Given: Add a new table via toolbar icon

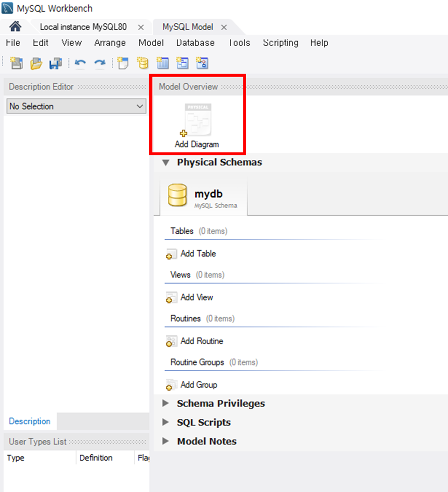Looking at the screenshot, I should pos(163,63).
